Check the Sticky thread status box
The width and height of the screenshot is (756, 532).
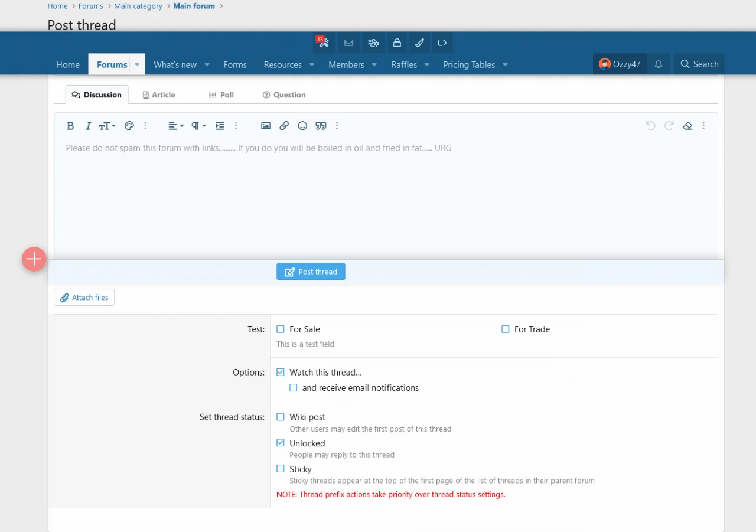click(281, 469)
